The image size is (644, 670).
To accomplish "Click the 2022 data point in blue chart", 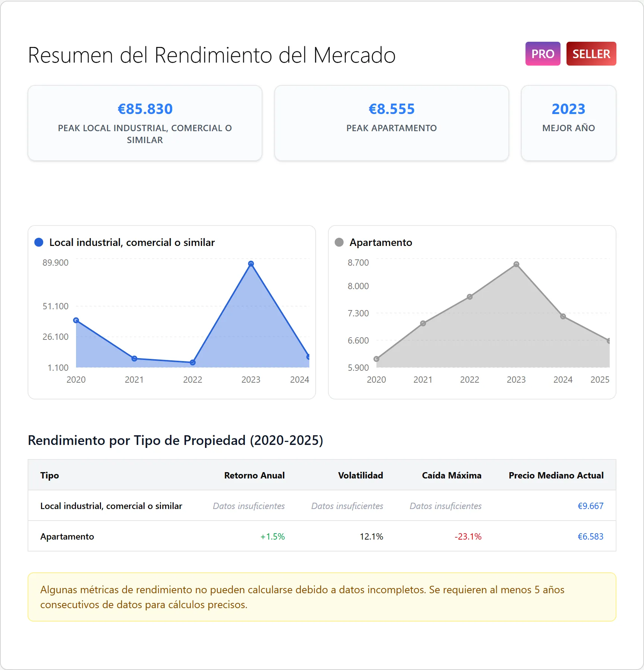I will (193, 362).
